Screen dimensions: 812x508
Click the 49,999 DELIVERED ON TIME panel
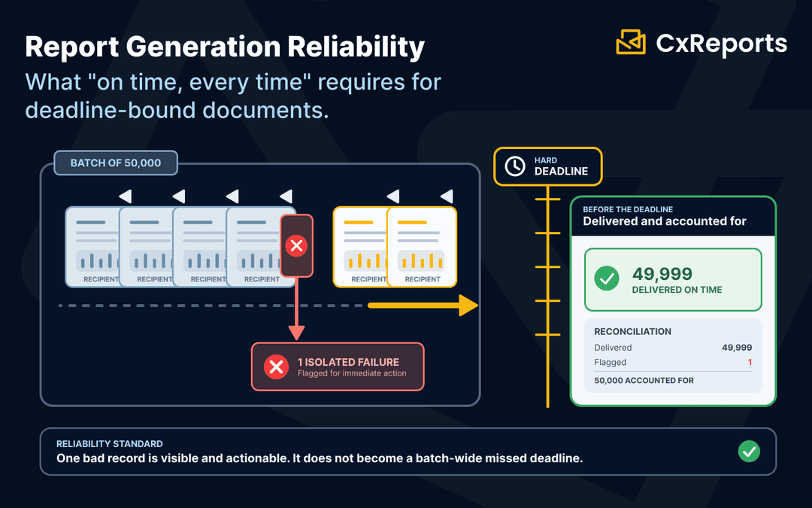point(673,280)
